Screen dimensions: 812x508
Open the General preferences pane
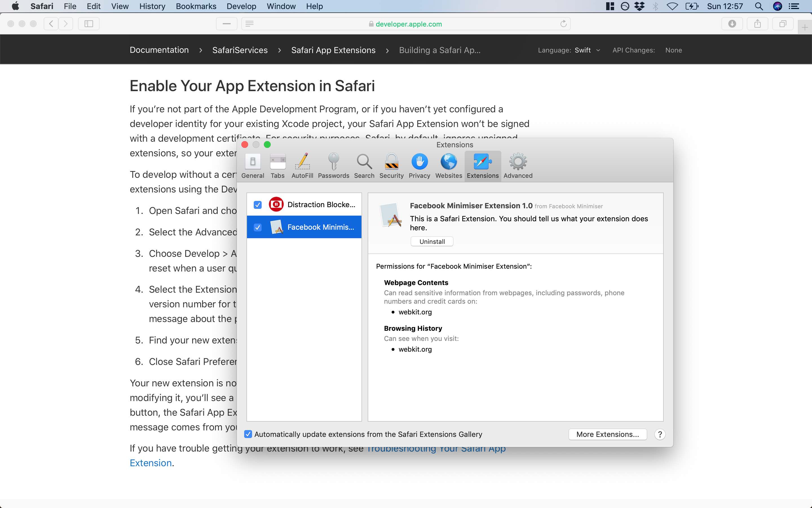[253, 166]
